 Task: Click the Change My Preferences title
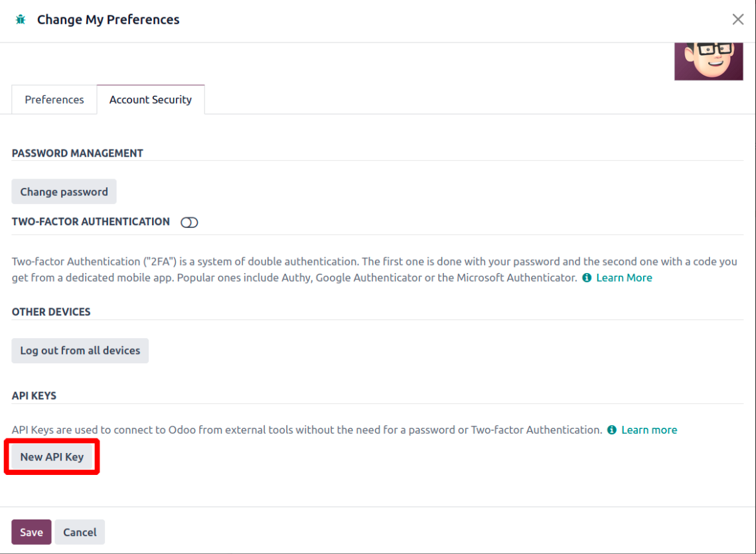coord(108,20)
